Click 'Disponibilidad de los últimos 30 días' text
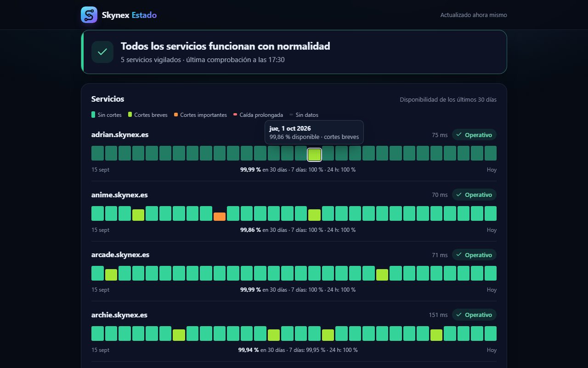 tap(448, 99)
